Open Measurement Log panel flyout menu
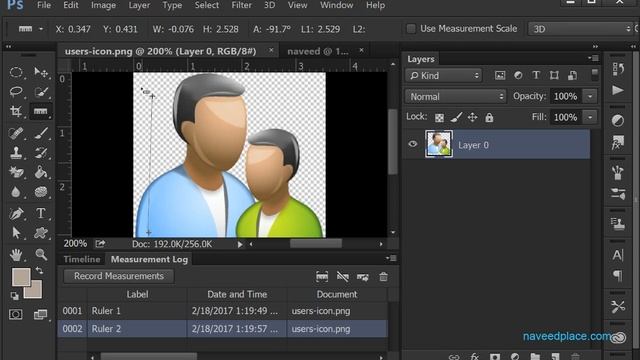 (x=391, y=258)
